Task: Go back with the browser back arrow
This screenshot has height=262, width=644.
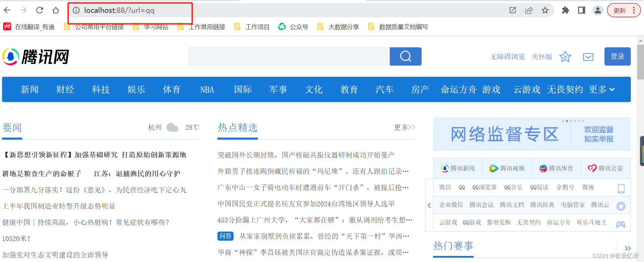Action: point(7,10)
